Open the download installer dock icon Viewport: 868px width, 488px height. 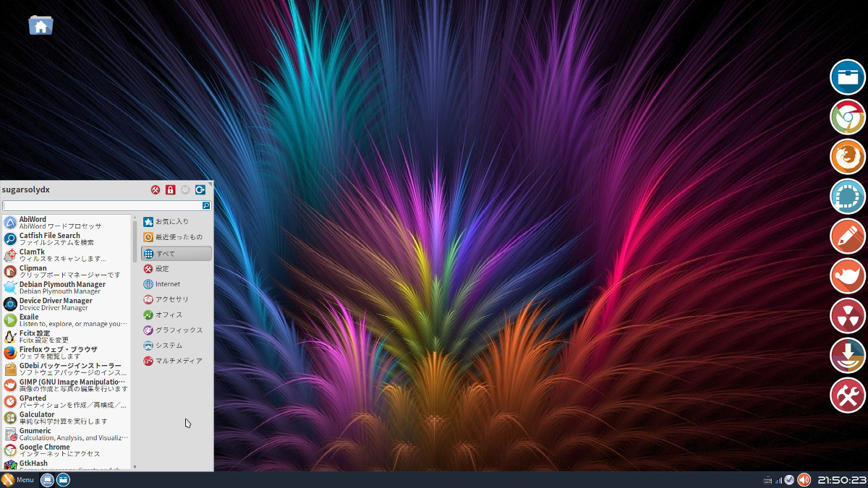(848, 356)
